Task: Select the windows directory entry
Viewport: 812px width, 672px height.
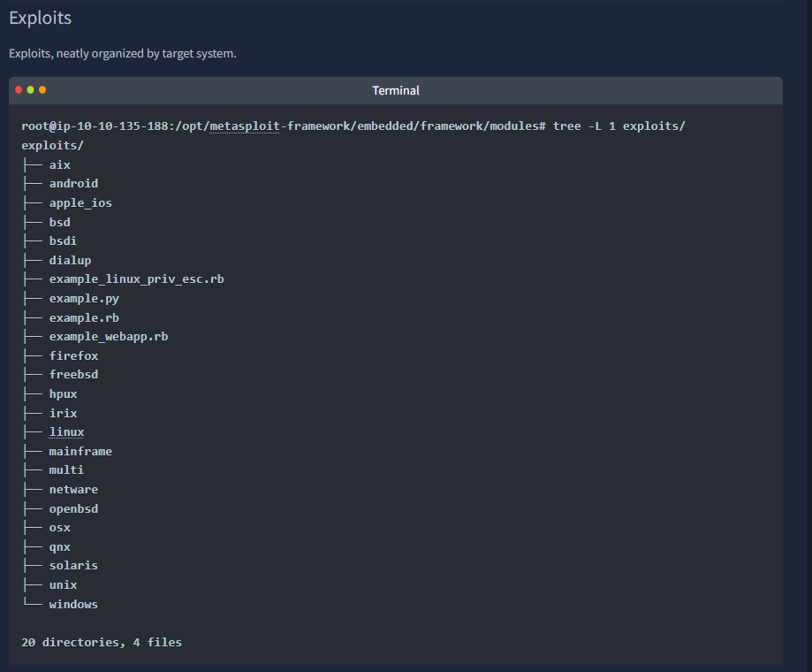Action: pos(73,605)
